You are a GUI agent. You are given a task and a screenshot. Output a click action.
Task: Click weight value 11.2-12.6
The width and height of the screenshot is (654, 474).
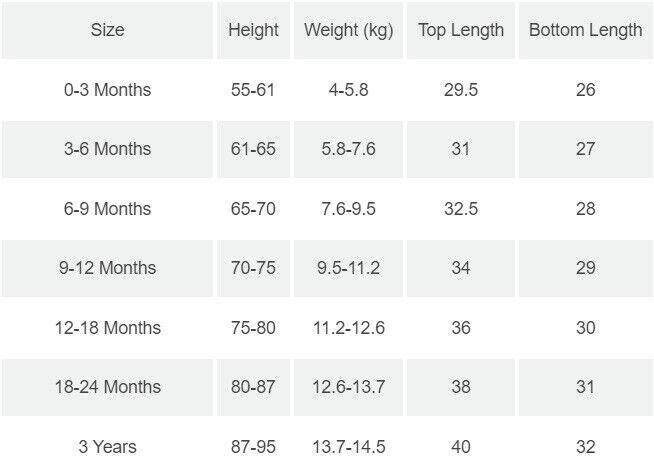tap(347, 328)
